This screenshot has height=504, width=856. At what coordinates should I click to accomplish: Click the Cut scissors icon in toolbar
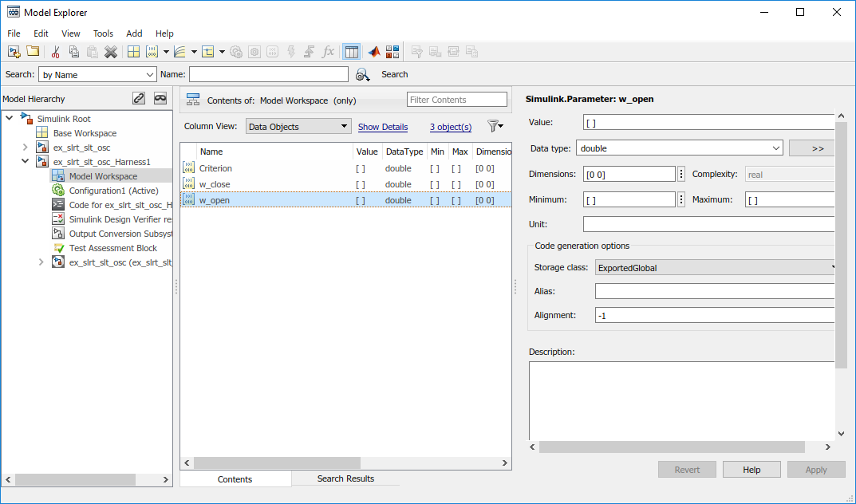(55, 52)
